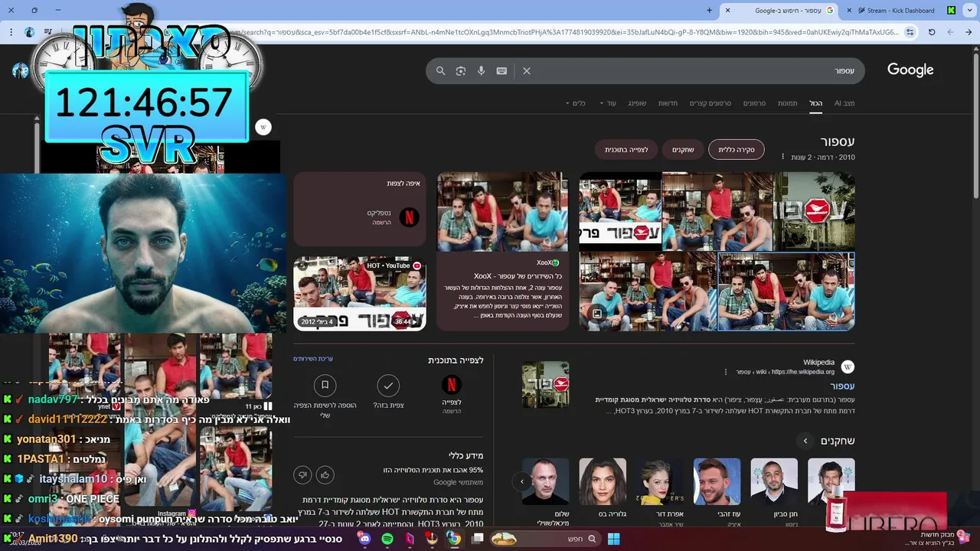Open the three-dot menu beside the 2010 drama subtitle
The width and height of the screenshot is (980, 551).
[x=782, y=157]
